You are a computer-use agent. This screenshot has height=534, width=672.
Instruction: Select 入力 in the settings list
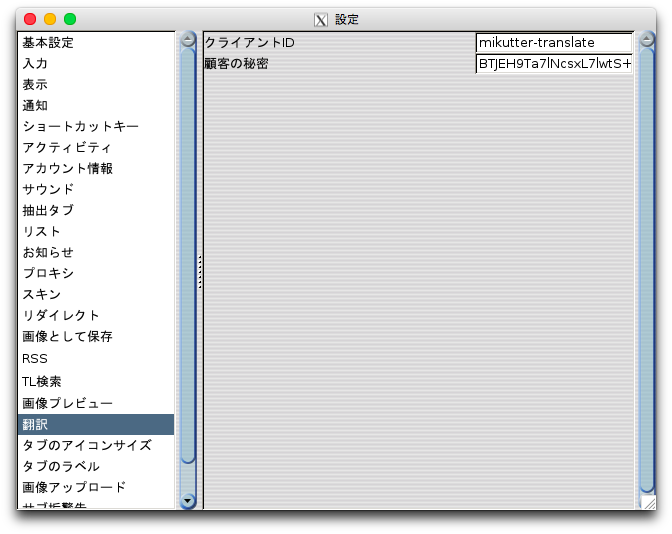(96, 63)
